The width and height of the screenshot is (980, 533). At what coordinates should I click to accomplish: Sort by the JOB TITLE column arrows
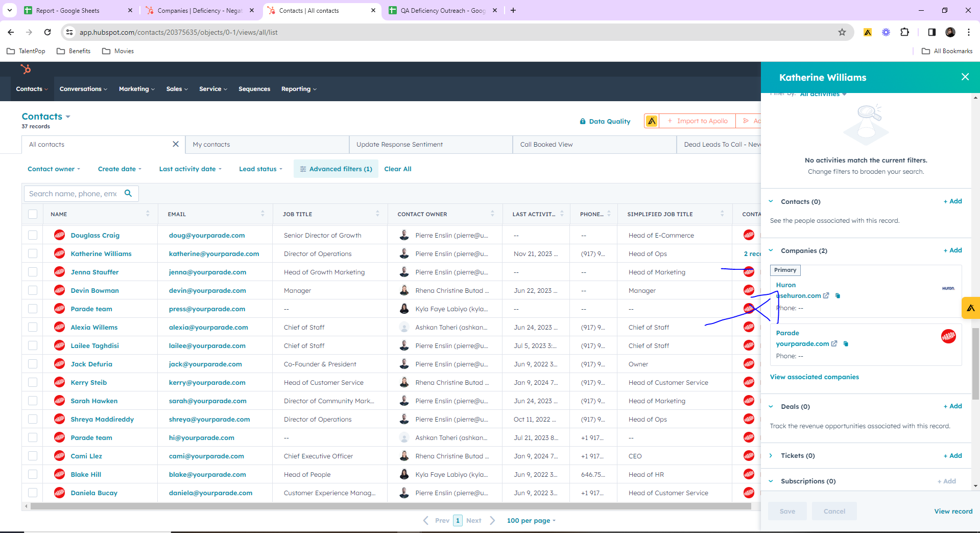coord(377,214)
